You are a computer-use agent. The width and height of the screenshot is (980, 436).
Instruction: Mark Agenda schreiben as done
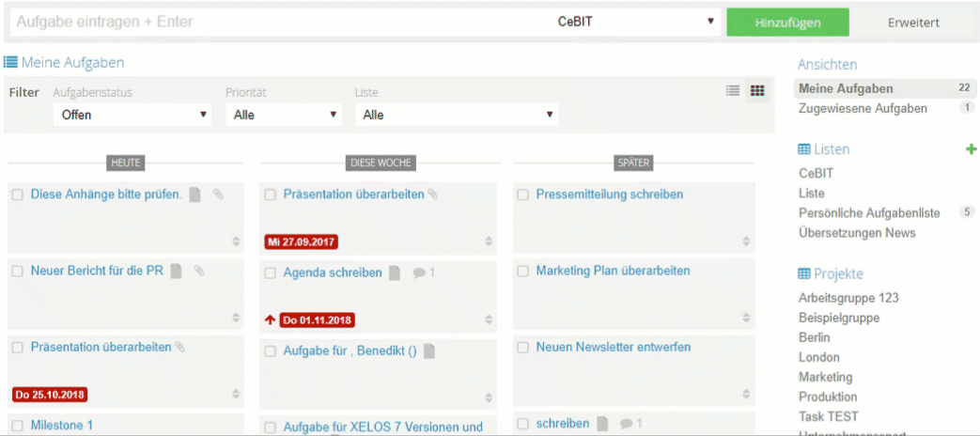tap(271, 272)
